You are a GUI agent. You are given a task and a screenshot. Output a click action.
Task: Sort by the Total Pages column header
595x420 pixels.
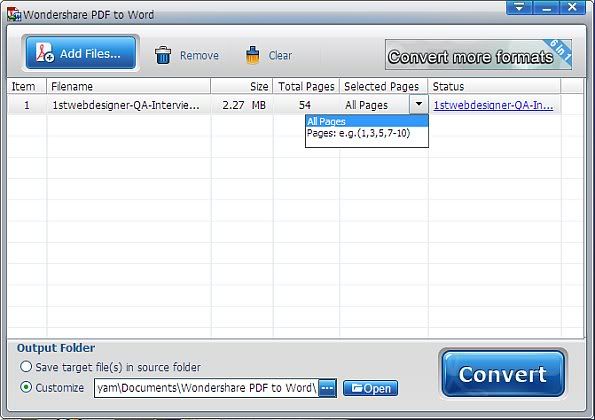coord(306,87)
